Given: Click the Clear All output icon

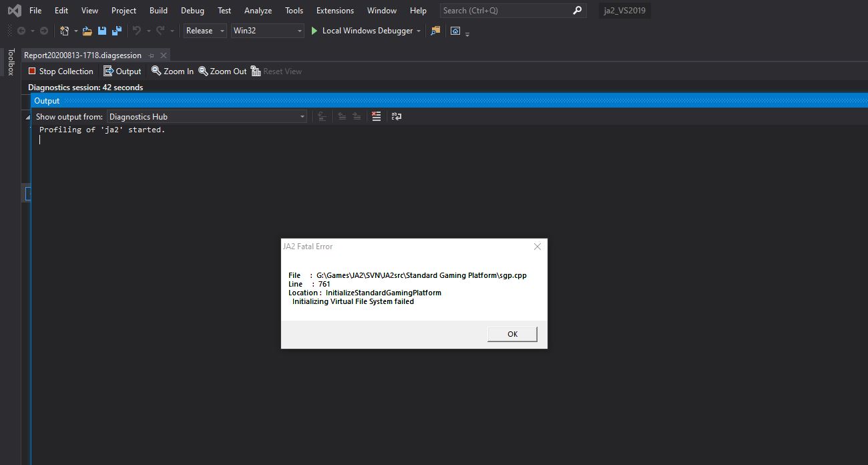Looking at the screenshot, I should coord(377,116).
